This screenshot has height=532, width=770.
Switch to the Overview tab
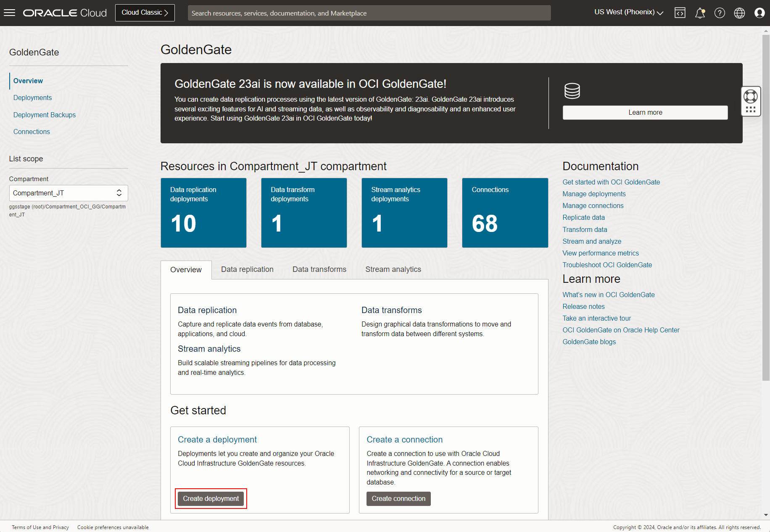[186, 270]
